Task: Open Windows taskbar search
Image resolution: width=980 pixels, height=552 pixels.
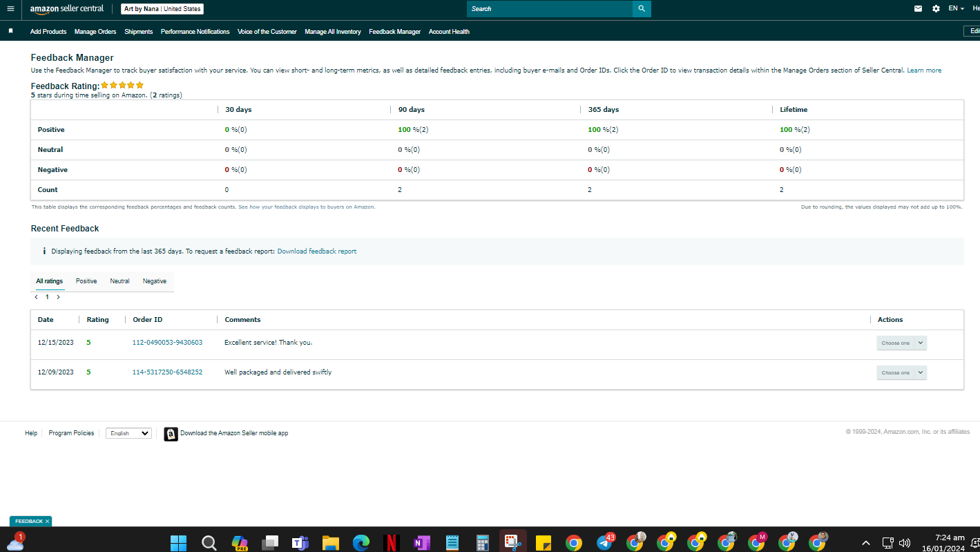Action: [209, 543]
